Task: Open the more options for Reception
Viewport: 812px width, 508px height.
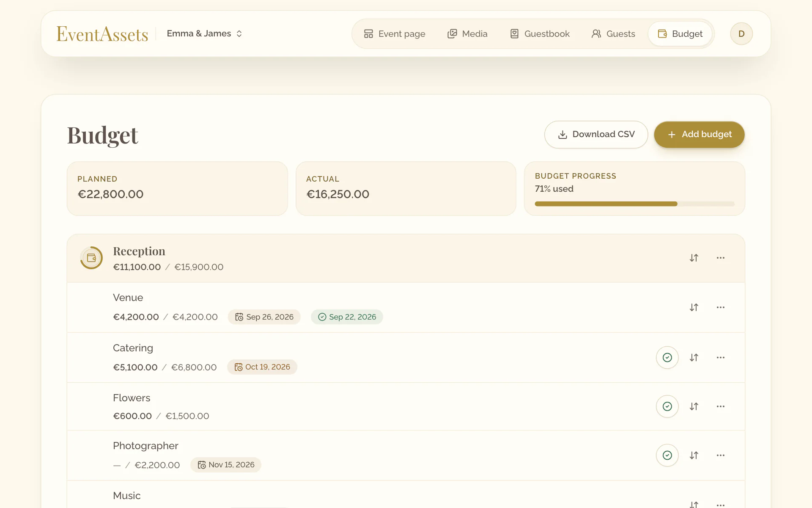Action: click(721, 258)
